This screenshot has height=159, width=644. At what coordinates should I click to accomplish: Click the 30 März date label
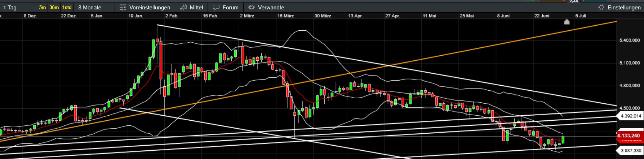[323, 16]
